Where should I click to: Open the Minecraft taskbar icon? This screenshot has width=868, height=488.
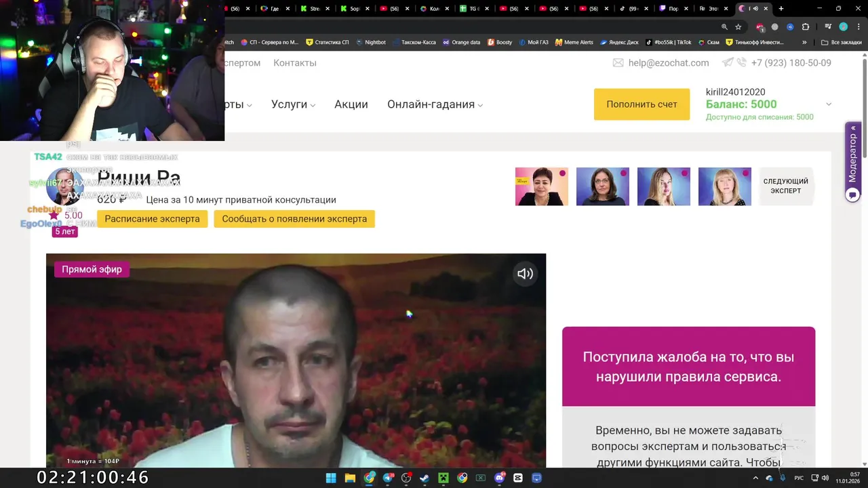pyautogui.click(x=443, y=478)
